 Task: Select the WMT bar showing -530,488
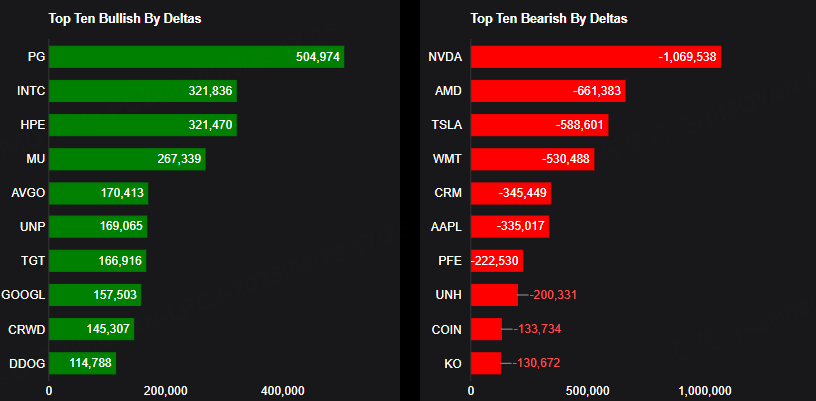[532, 159]
